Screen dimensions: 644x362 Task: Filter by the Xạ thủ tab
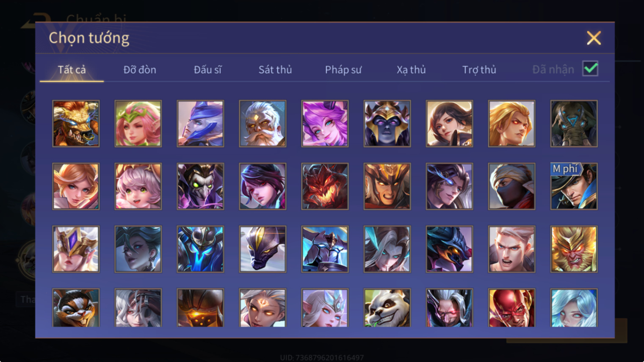point(411,69)
